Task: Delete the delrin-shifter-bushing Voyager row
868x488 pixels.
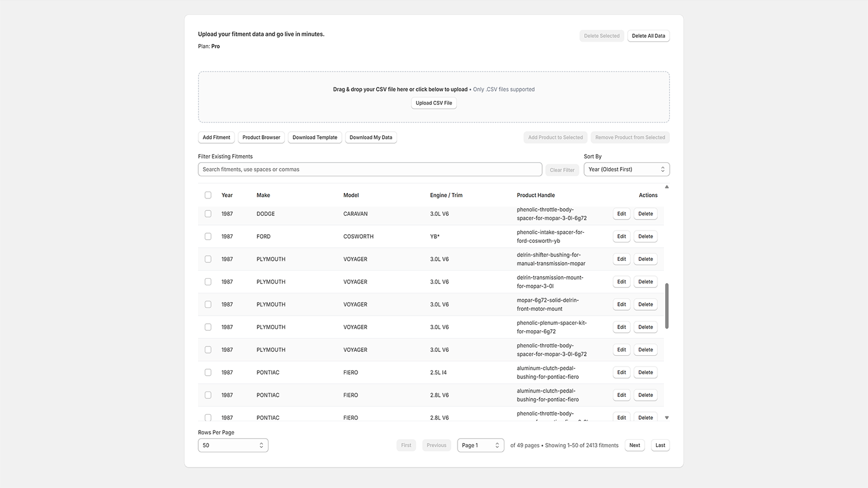Action: pos(646,259)
